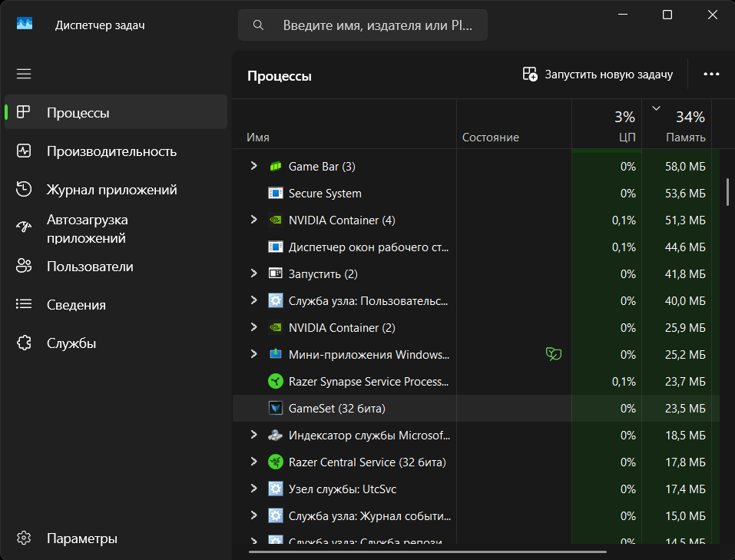Expand the Запустить (2) process group
The image size is (735, 560).
click(x=253, y=273)
